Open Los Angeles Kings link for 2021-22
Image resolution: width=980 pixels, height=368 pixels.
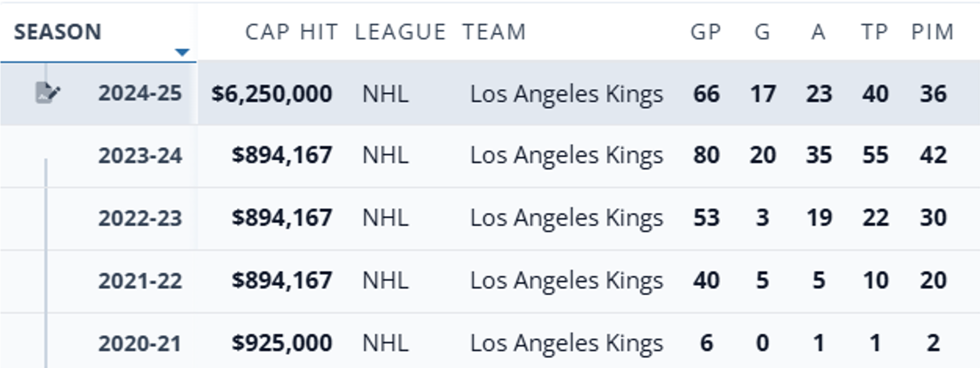[x=566, y=281]
